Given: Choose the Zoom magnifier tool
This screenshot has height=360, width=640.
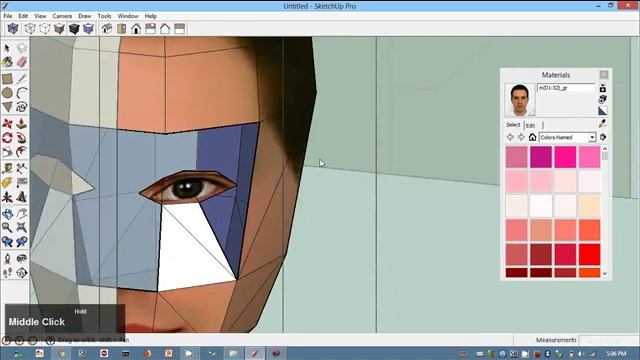Looking at the screenshot, I should 7,227.
